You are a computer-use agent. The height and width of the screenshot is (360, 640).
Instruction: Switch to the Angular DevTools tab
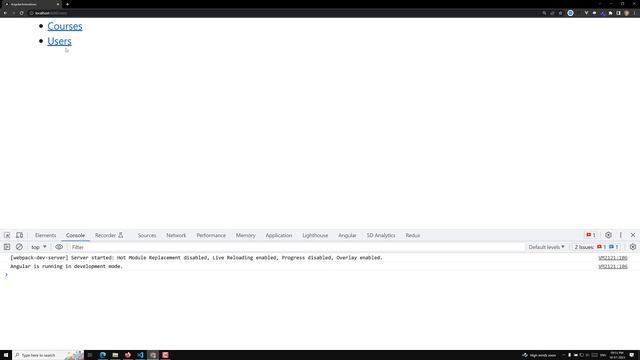[x=347, y=236]
